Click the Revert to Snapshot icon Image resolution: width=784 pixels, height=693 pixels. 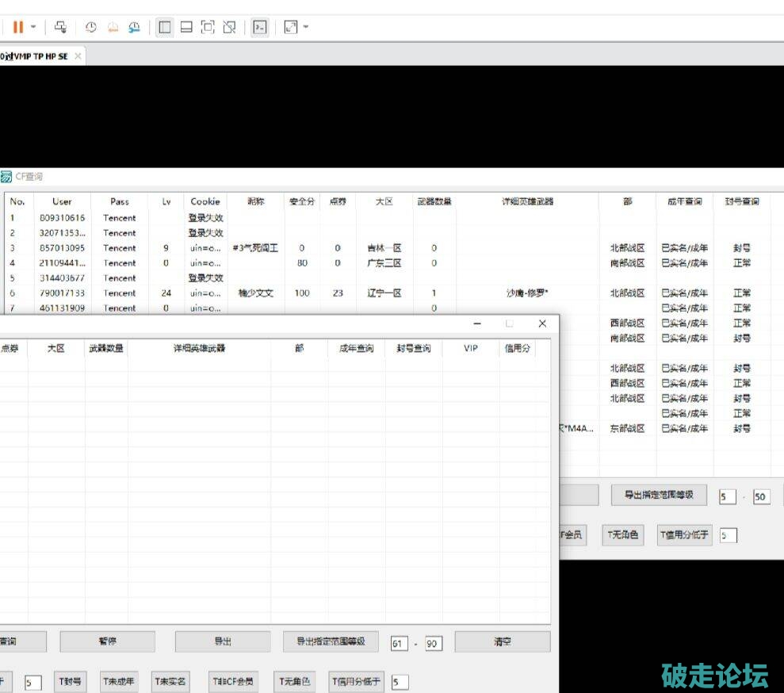(113, 27)
